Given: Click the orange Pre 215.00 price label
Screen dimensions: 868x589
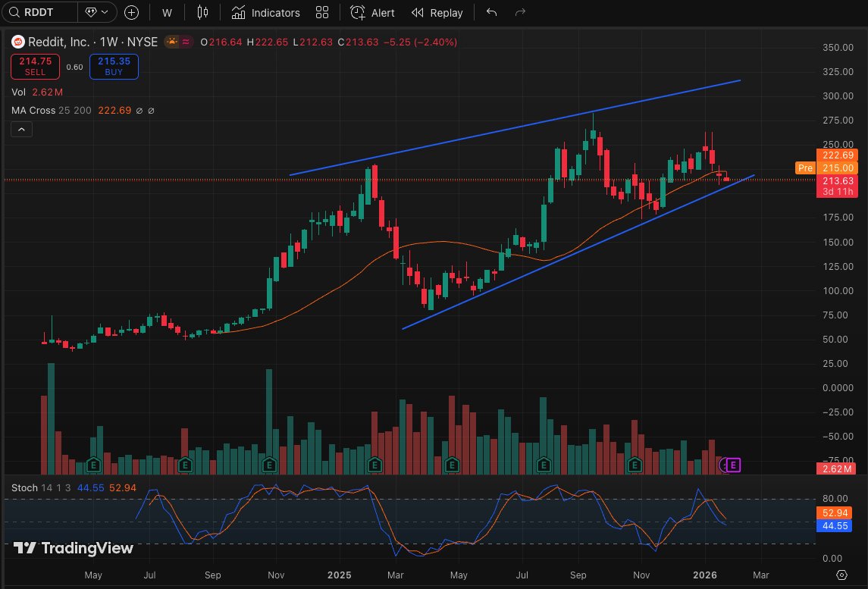Looking at the screenshot, I should 826,168.
